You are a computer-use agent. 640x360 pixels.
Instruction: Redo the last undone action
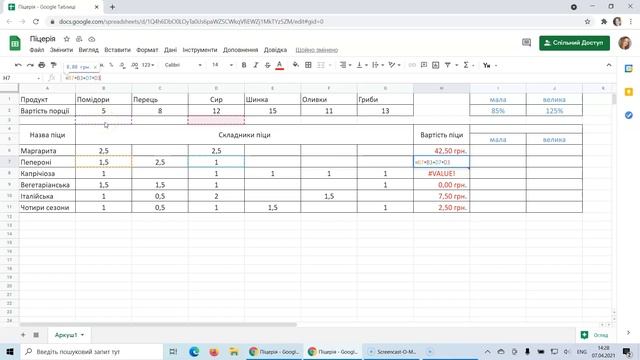(30, 65)
